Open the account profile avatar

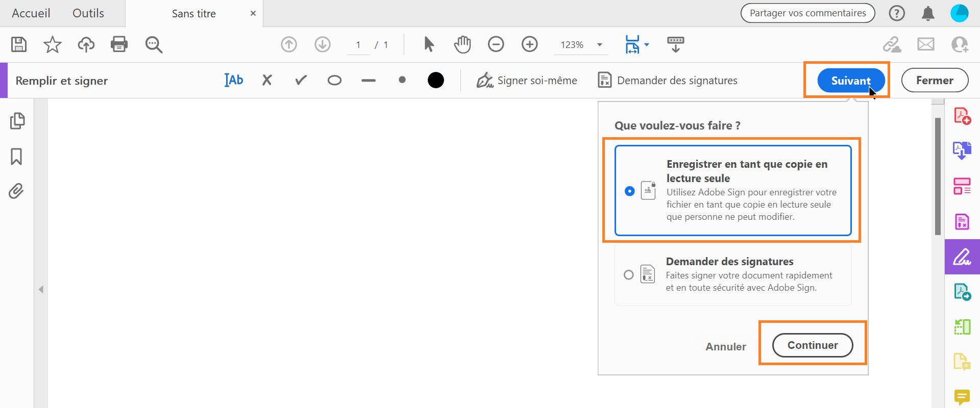pyautogui.click(x=960, y=13)
